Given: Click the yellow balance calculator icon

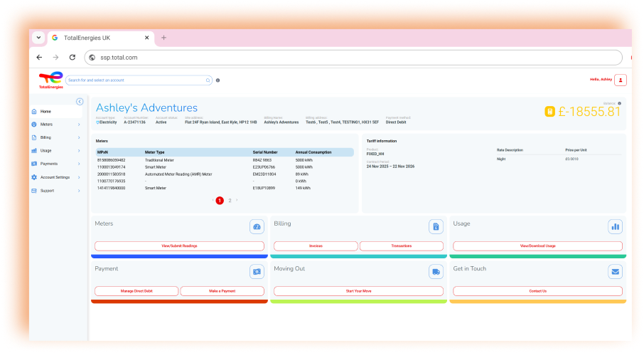Looking at the screenshot, I should [x=549, y=112].
